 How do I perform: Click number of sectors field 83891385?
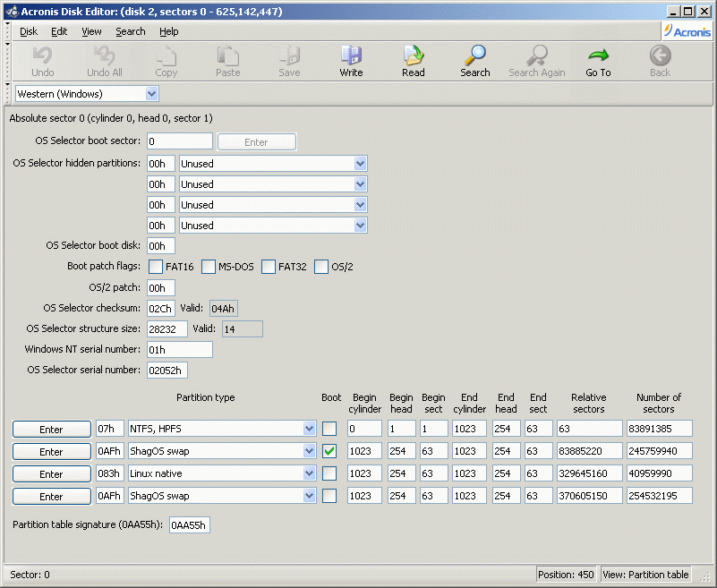click(660, 429)
